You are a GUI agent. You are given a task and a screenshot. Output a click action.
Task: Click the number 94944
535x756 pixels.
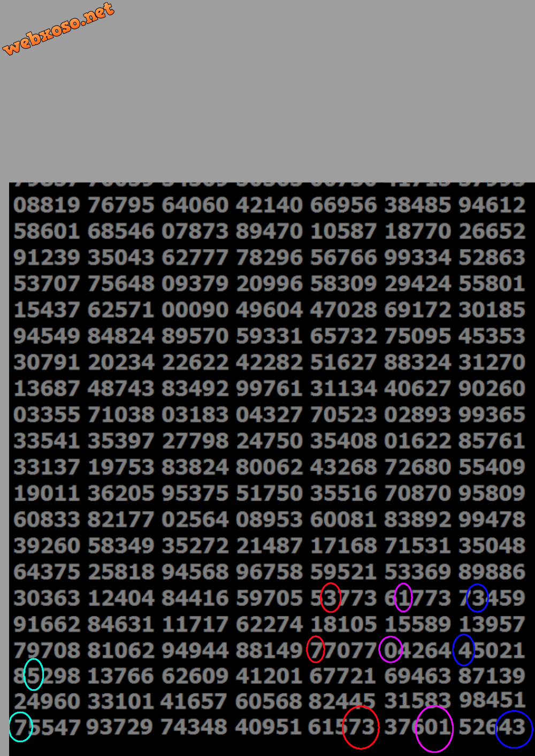coord(195,650)
